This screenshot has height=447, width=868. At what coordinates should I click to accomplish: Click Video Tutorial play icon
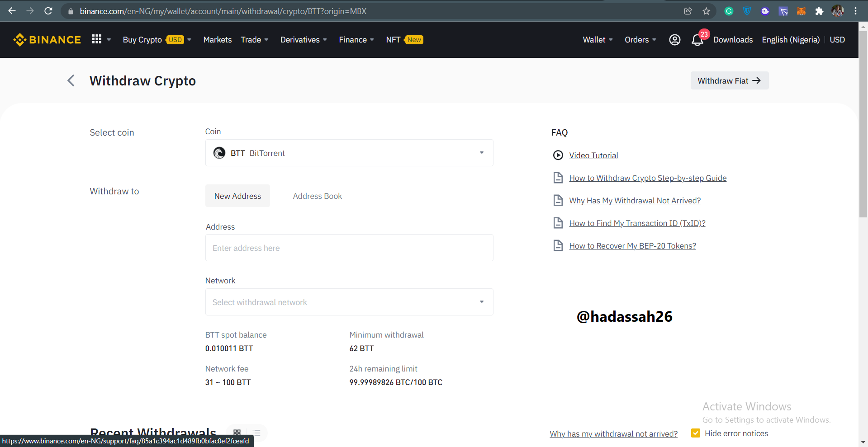click(558, 155)
